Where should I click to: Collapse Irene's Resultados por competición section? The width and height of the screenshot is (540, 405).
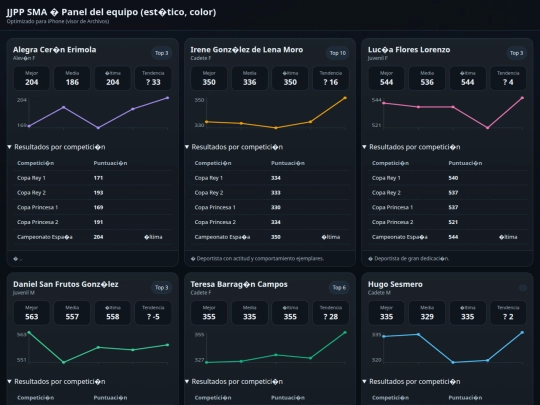point(234,147)
